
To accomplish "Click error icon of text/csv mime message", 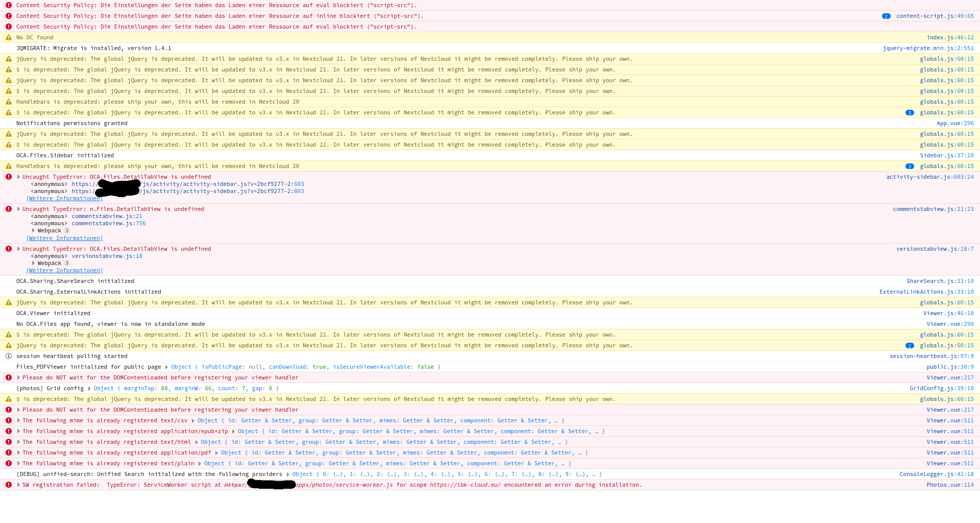I will (9, 420).
